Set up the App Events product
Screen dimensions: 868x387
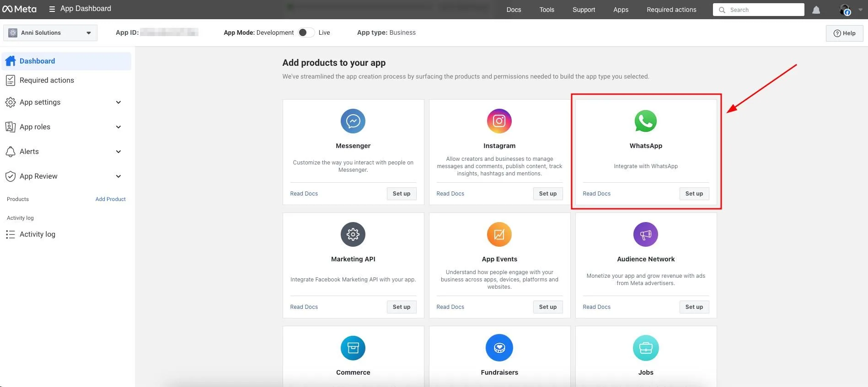(548, 307)
